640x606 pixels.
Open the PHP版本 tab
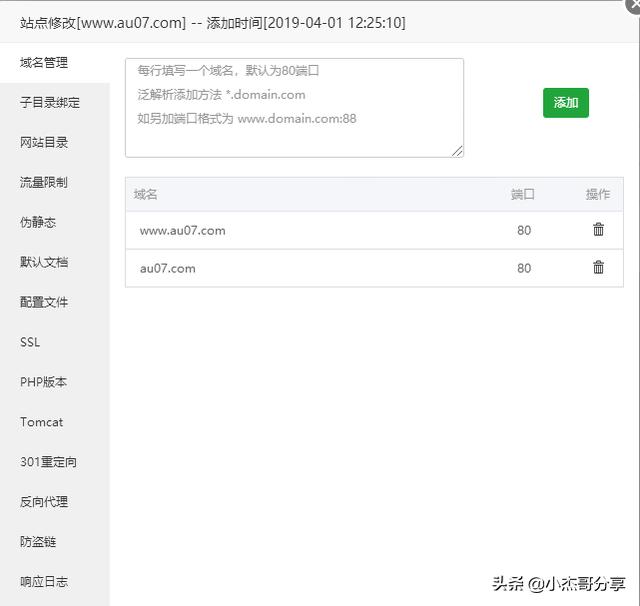55,382
